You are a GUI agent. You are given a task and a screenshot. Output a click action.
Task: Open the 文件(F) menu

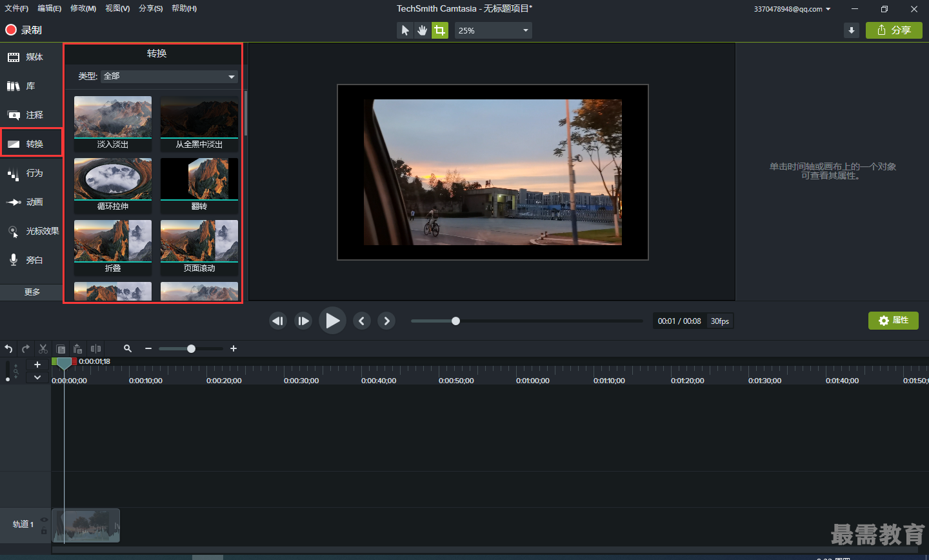[x=17, y=8]
